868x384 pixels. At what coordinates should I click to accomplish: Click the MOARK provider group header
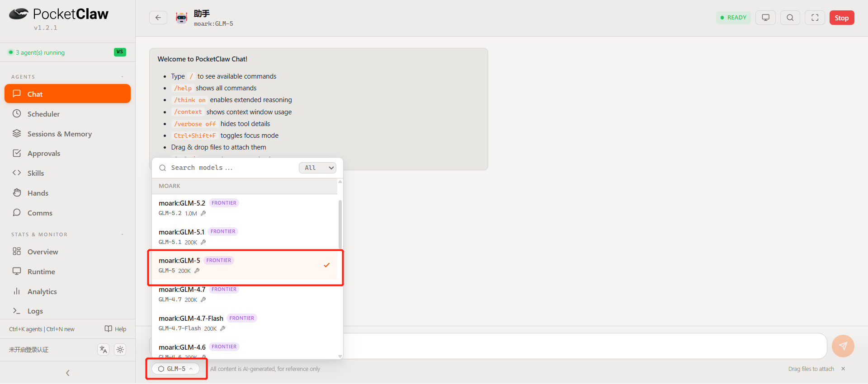click(x=245, y=186)
